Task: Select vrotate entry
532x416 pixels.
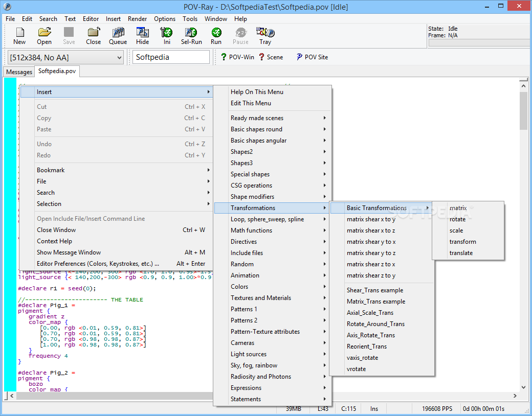Action: tap(382, 369)
